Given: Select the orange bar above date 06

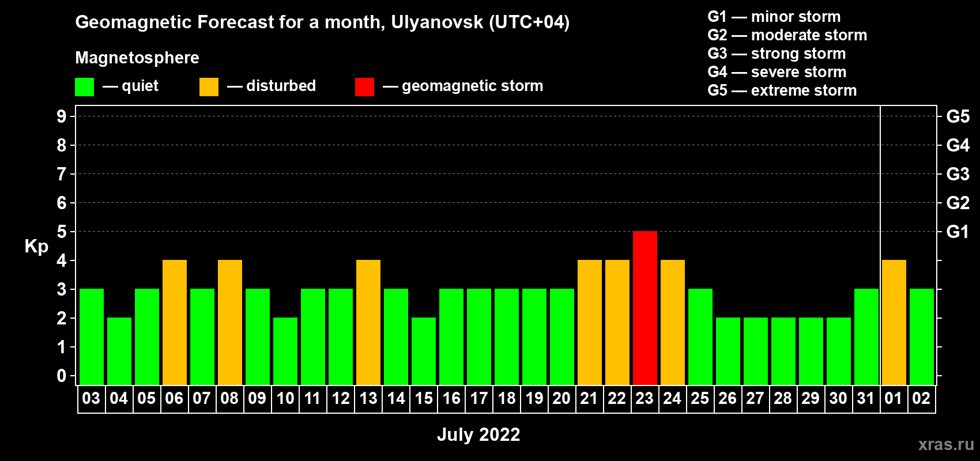Looking at the screenshot, I should 175,322.
